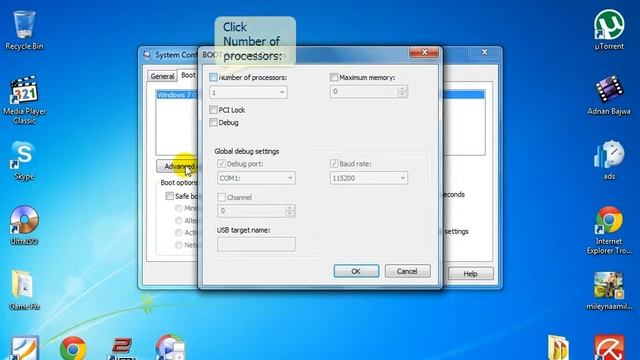Screen dimensions: 640x360
Task: Open the 115200 baud rate dropdown
Action: coord(369,178)
